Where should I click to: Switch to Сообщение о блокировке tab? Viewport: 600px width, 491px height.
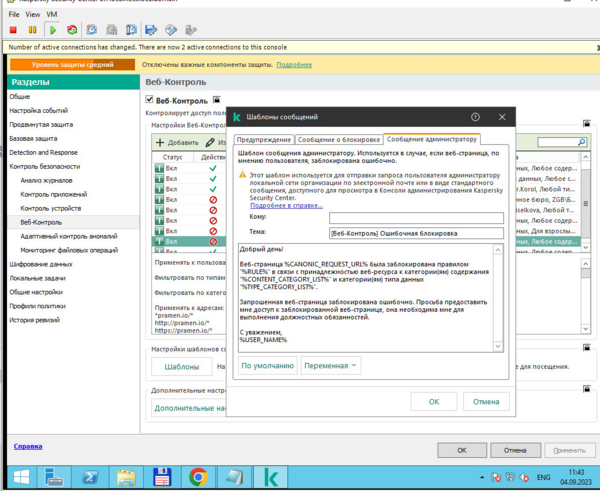(338, 139)
